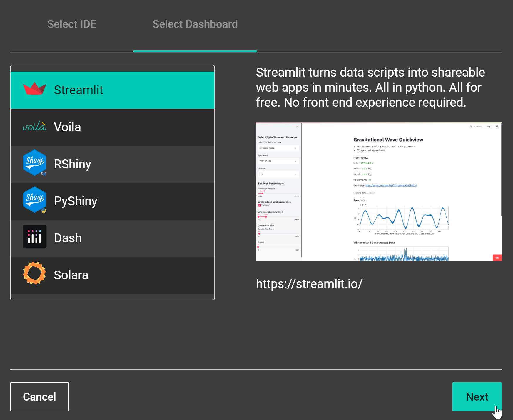The height and width of the screenshot is (420, 513).
Task: Select the Streamlit list row
Action: pos(112,90)
